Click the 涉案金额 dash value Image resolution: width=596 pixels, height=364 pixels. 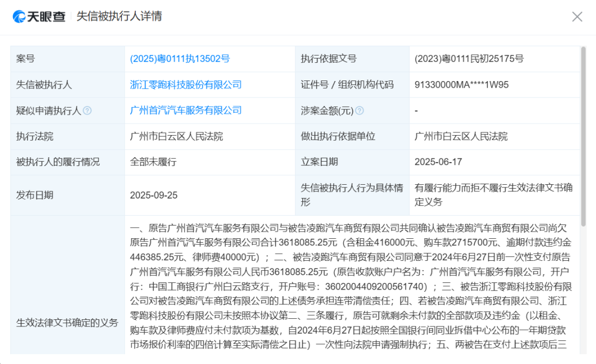[x=414, y=110]
